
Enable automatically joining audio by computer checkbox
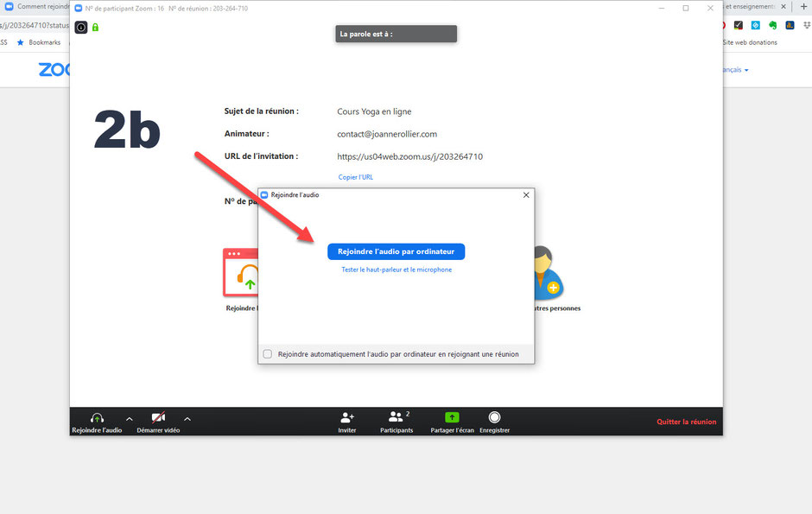pyautogui.click(x=268, y=354)
